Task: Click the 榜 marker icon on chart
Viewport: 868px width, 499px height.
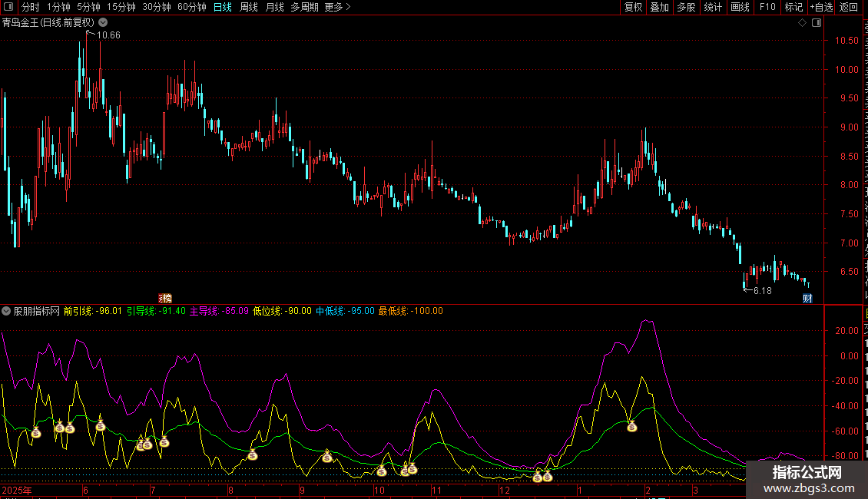Action: 165,298
